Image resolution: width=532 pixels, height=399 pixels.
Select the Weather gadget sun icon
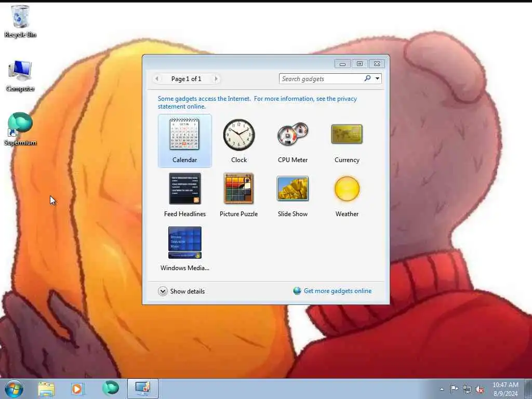(x=347, y=189)
